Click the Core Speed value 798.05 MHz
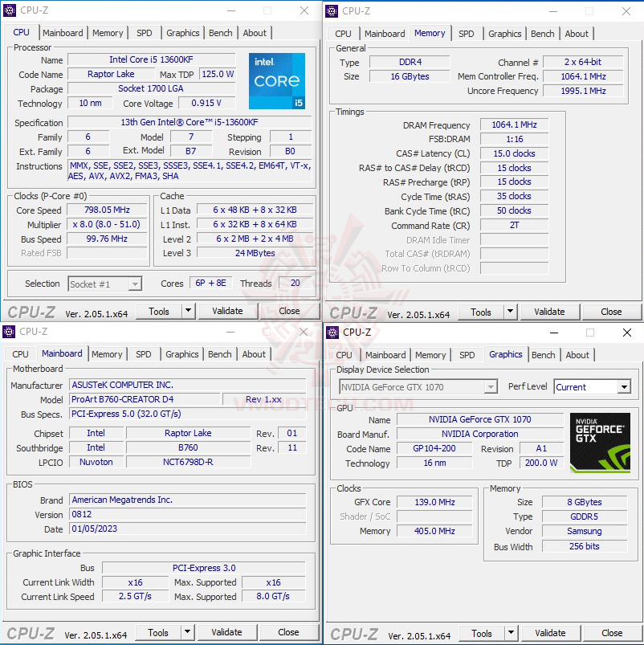The image size is (644, 645). 107,210
